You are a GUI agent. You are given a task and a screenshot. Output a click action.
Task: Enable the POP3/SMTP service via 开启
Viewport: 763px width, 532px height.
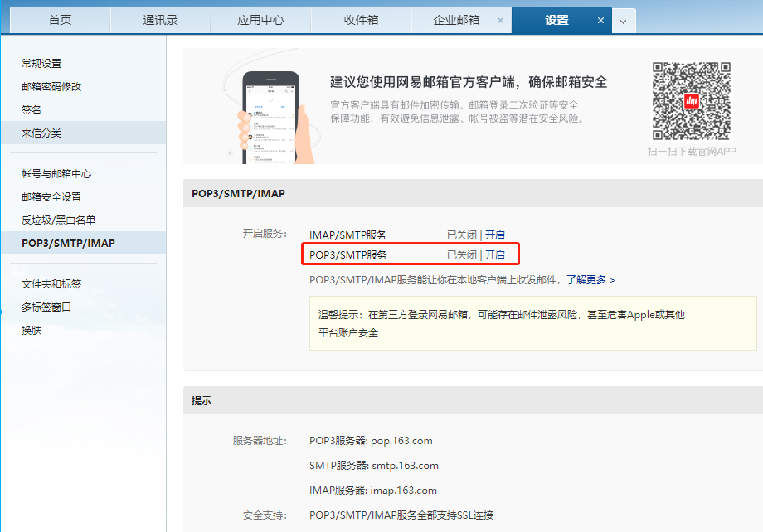[495, 254]
